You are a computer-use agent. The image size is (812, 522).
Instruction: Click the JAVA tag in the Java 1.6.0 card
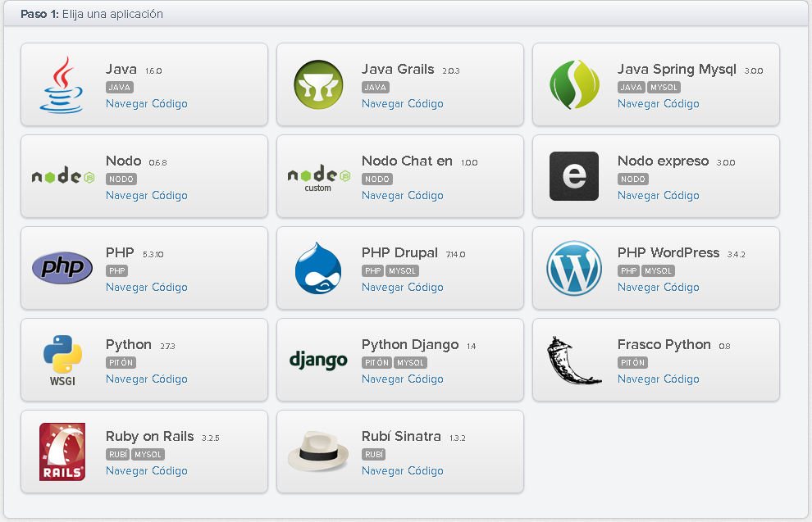(120, 88)
